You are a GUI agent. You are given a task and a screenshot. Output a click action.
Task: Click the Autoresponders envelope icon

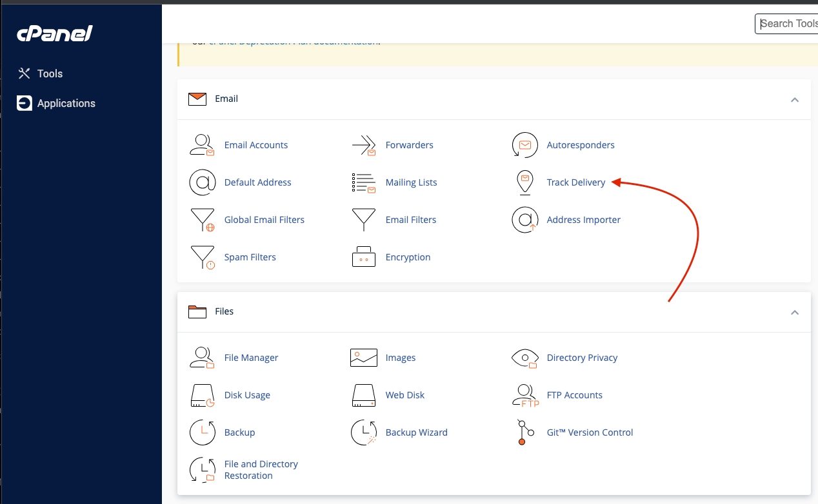click(x=524, y=145)
